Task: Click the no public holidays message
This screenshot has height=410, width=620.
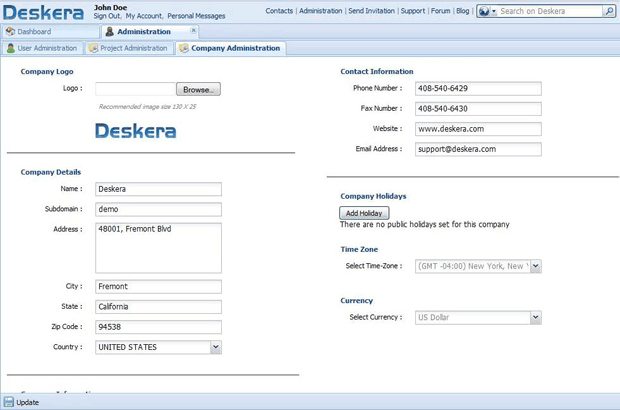Action: pos(425,225)
